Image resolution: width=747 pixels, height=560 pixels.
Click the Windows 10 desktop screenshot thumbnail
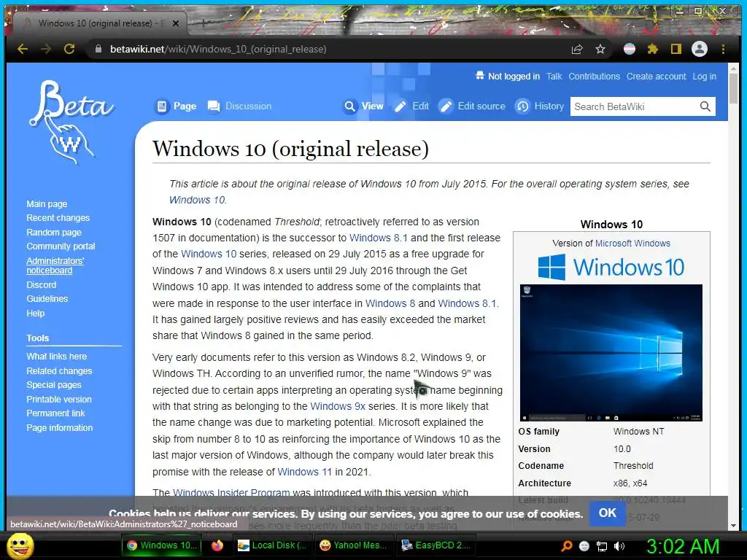pyautogui.click(x=611, y=353)
